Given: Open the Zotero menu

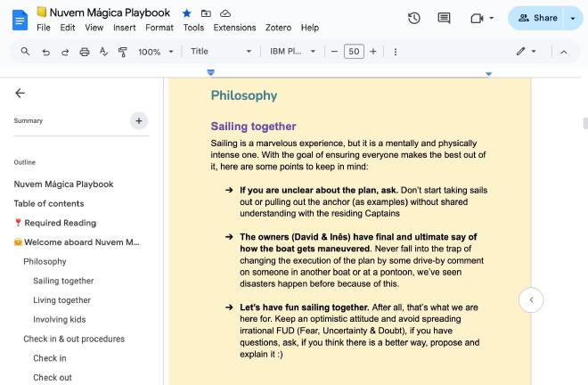Looking at the screenshot, I should (278, 28).
